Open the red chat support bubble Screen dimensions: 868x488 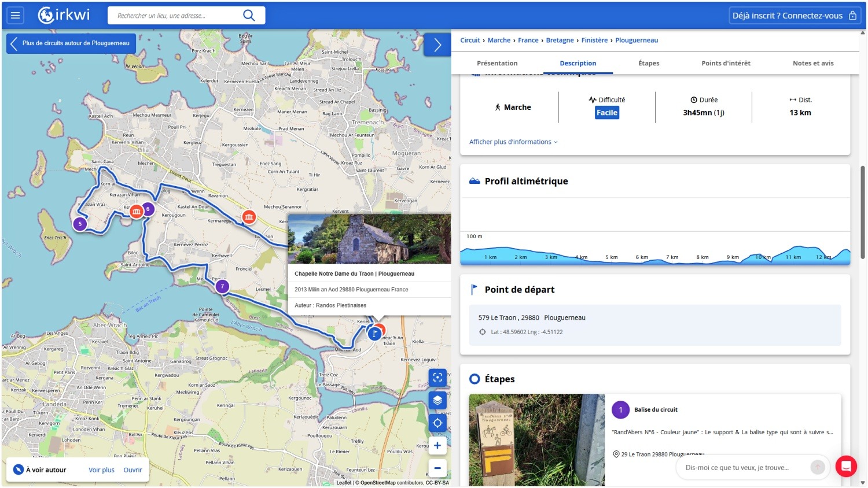coord(846,466)
